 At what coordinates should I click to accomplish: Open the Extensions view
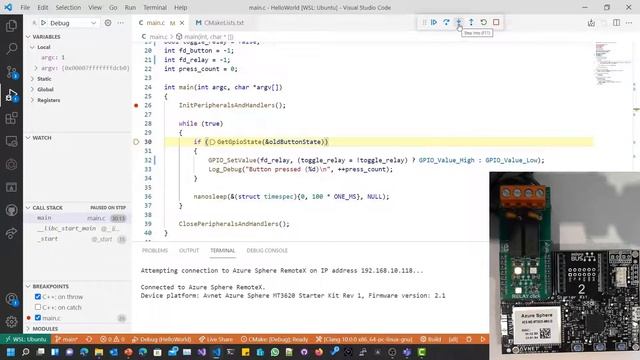click(x=11, y=118)
